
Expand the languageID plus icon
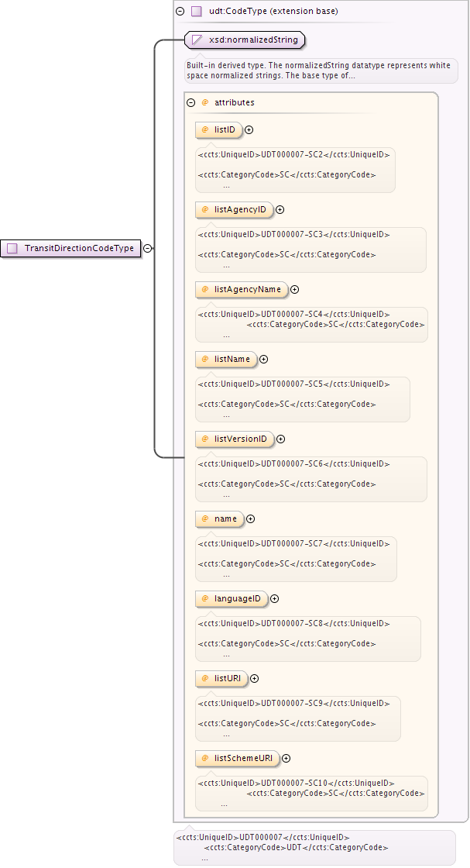[274, 599]
